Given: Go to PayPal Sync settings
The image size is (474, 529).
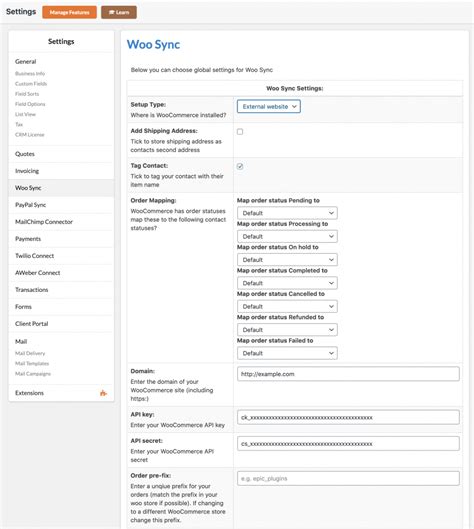Looking at the screenshot, I should point(61,205).
